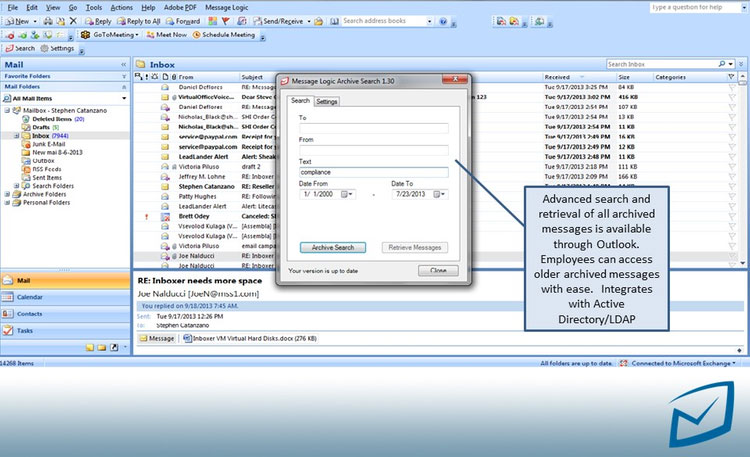Switch to Settings tab in Archive Search dialog

(x=327, y=101)
